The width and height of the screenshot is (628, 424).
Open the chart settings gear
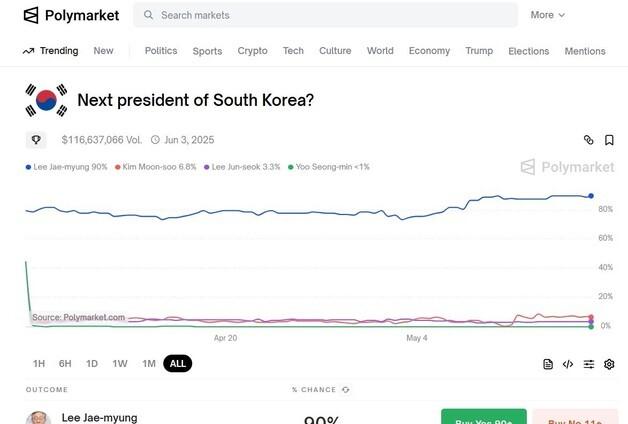click(x=609, y=364)
